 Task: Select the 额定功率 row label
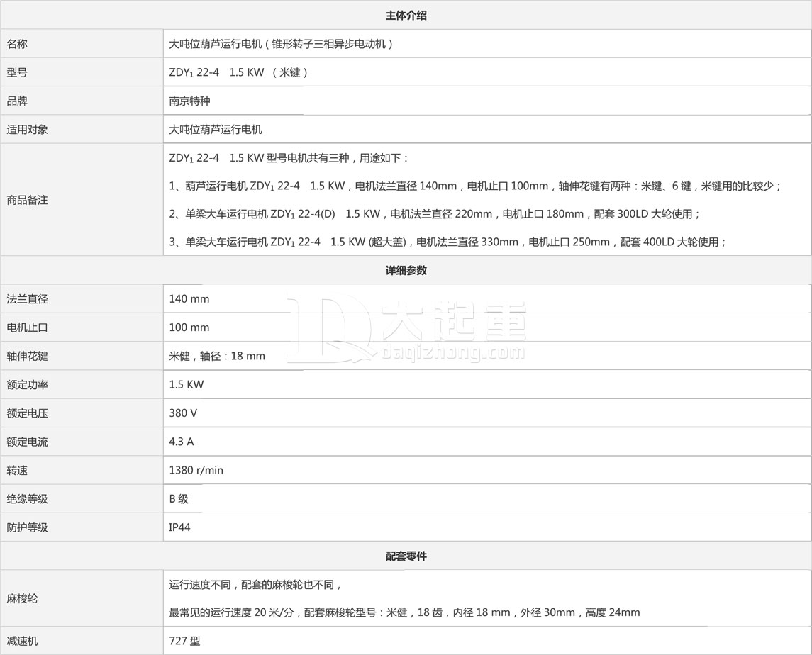point(28,385)
